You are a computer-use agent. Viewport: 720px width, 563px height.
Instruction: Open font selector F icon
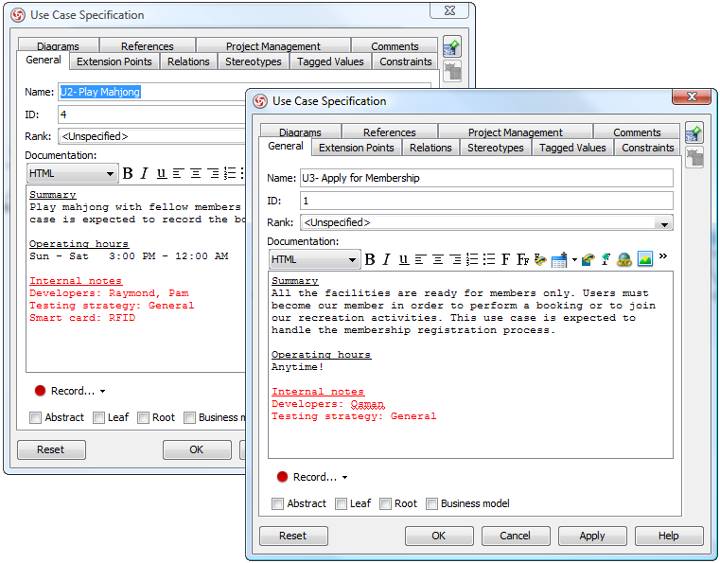coord(506,259)
